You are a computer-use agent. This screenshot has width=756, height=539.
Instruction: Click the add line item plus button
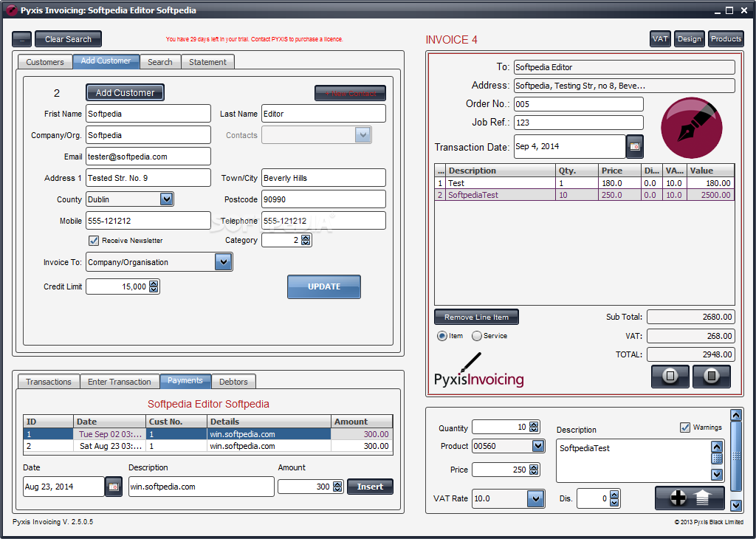click(x=690, y=498)
